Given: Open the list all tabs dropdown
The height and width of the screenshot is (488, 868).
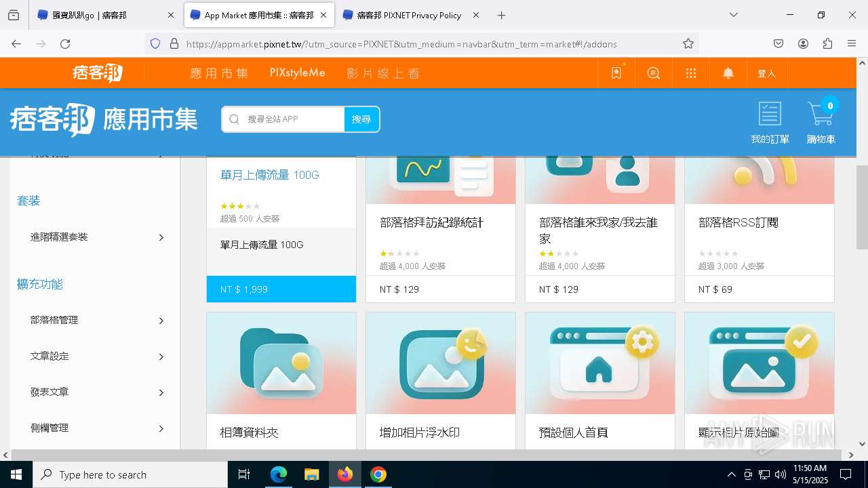Looking at the screenshot, I should [734, 15].
